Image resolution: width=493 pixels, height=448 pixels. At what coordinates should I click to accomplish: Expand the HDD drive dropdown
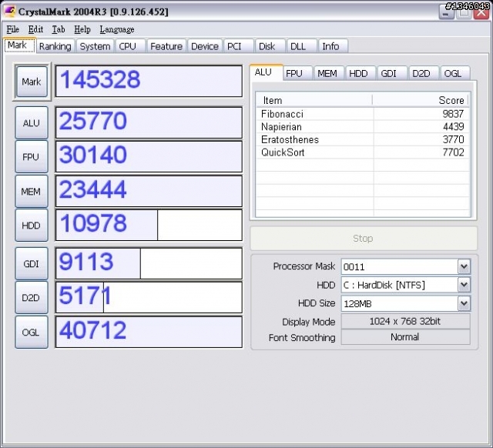pos(464,285)
